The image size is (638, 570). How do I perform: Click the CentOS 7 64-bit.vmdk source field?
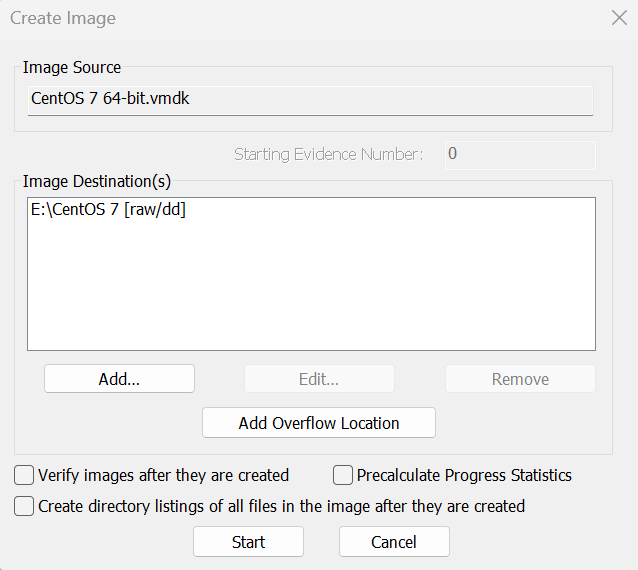(310, 100)
